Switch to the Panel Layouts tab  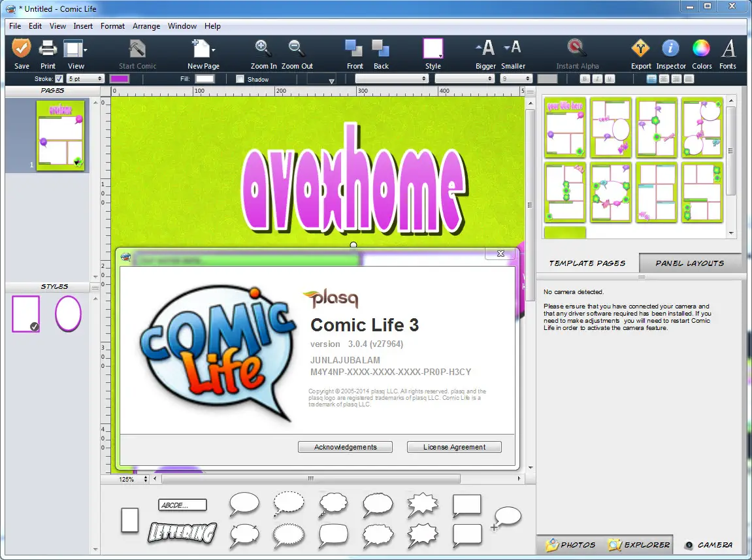pos(690,263)
